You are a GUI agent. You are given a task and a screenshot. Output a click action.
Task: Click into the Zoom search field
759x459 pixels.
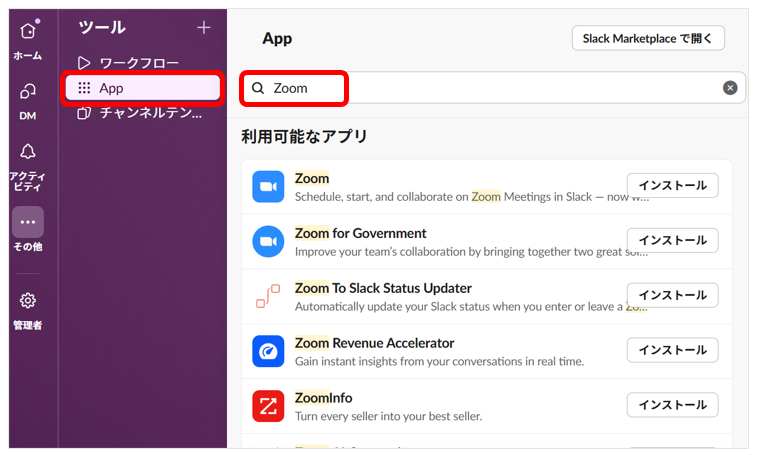493,88
